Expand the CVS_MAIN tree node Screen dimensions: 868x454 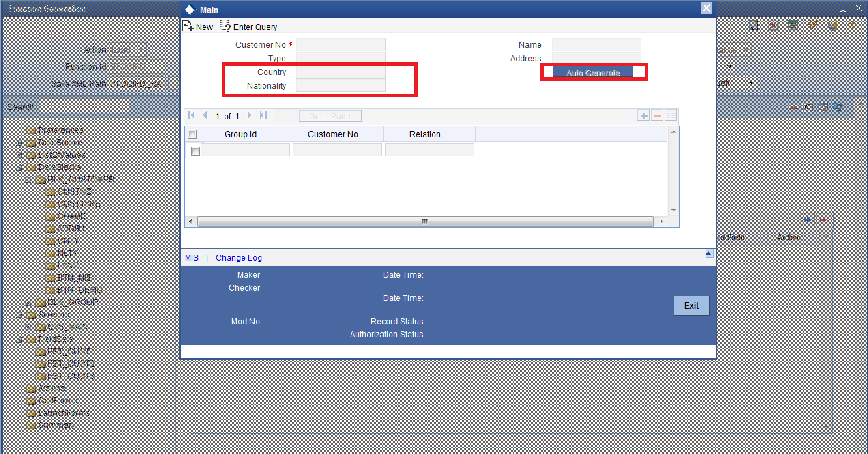(x=29, y=327)
